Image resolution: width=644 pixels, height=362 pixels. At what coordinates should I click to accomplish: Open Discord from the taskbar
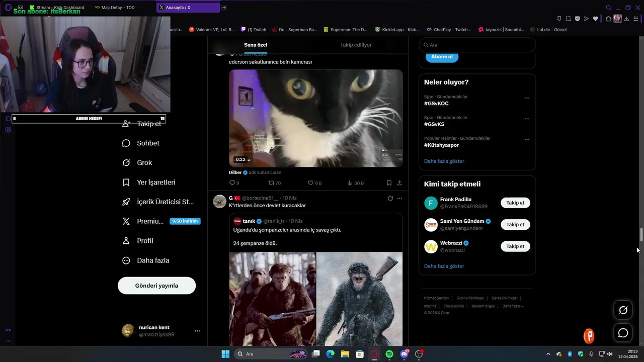404,354
